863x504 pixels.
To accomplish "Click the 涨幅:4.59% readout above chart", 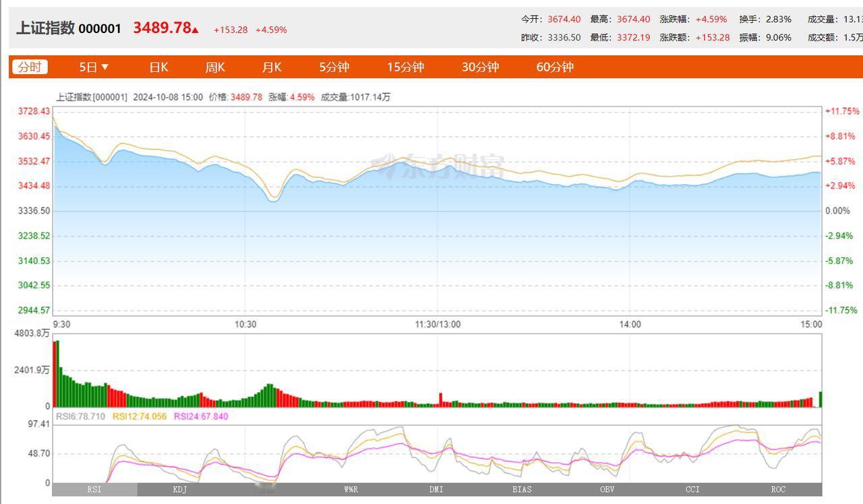I will pos(292,97).
